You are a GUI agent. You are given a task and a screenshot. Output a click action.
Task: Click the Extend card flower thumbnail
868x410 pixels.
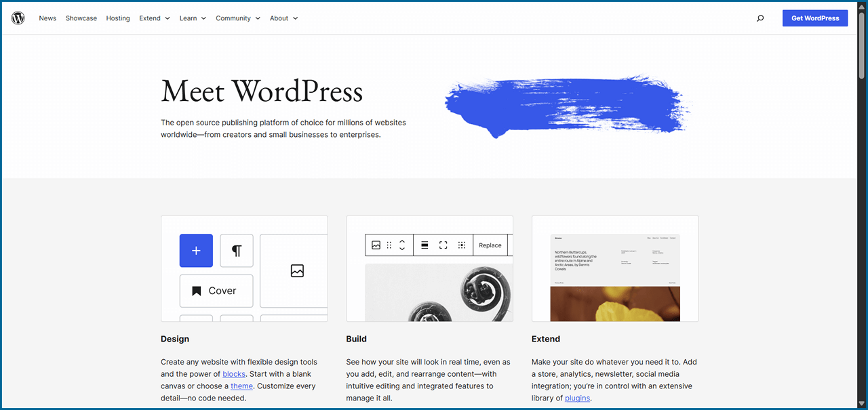pos(615,304)
